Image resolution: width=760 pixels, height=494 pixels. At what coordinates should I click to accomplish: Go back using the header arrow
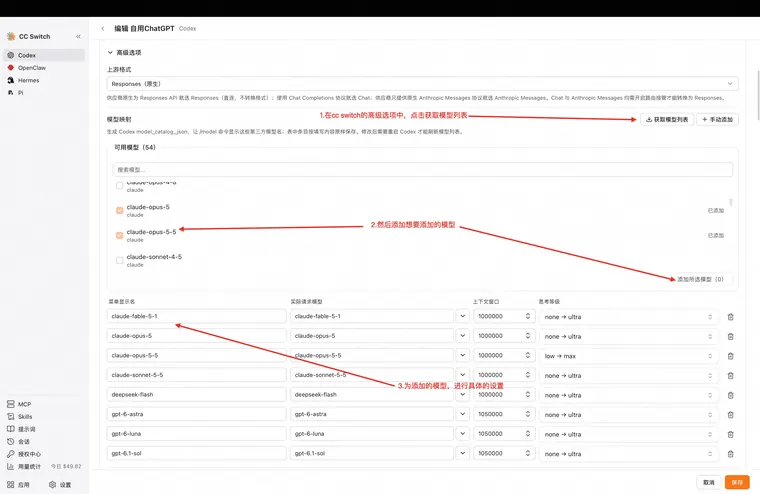[103, 29]
